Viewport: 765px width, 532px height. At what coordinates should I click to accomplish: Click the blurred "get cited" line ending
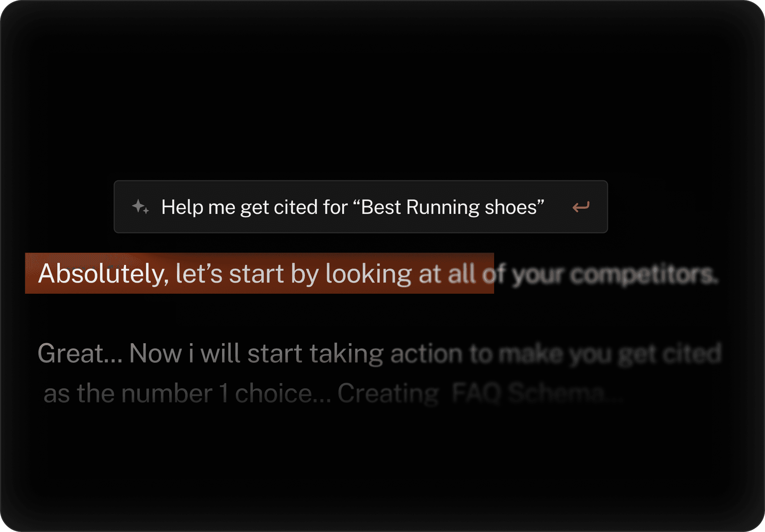[670, 354]
